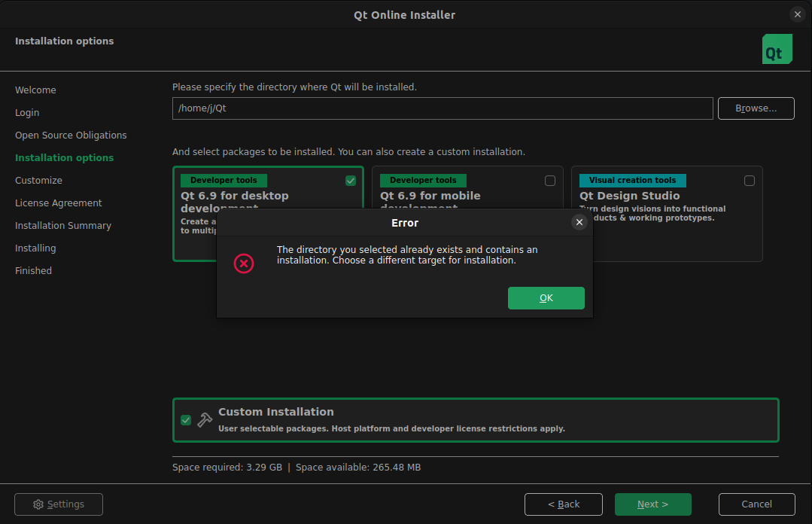Open installer Settings
This screenshot has height=524, width=812.
59,504
